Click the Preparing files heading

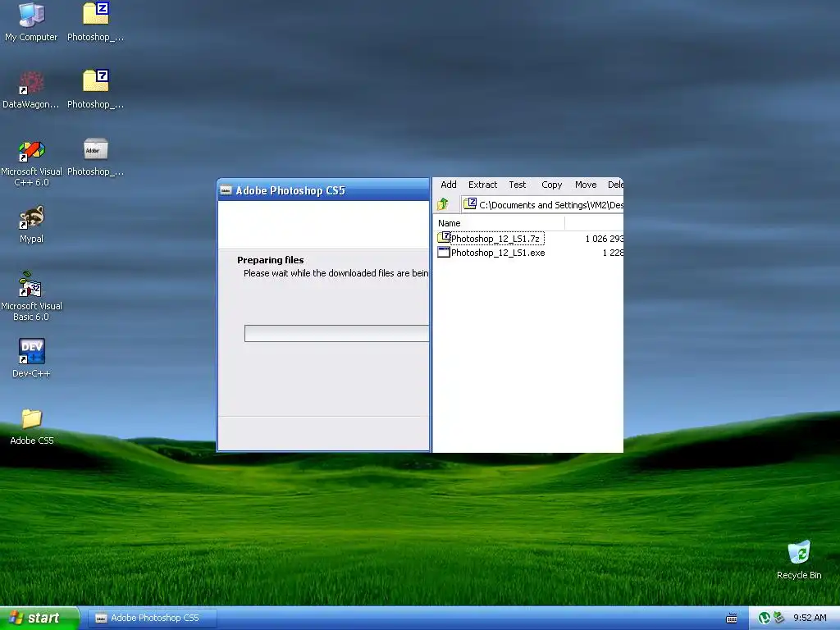pos(270,260)
